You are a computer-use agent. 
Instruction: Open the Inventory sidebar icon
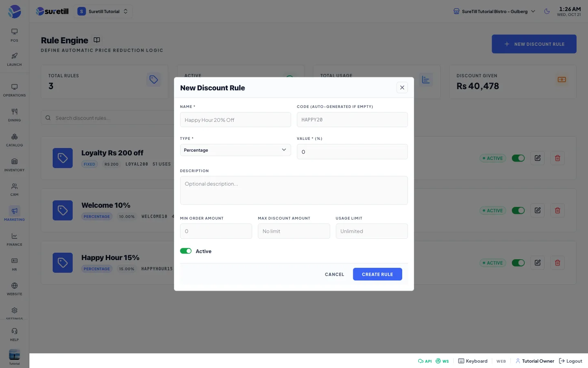click(14, 165)
